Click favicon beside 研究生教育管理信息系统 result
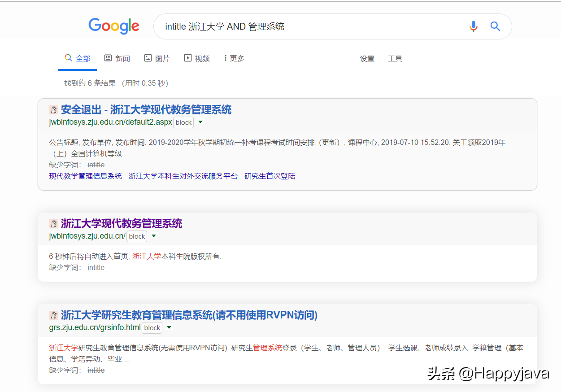The width and height of the screenshot is (561, 392). [x=54, y=315]
